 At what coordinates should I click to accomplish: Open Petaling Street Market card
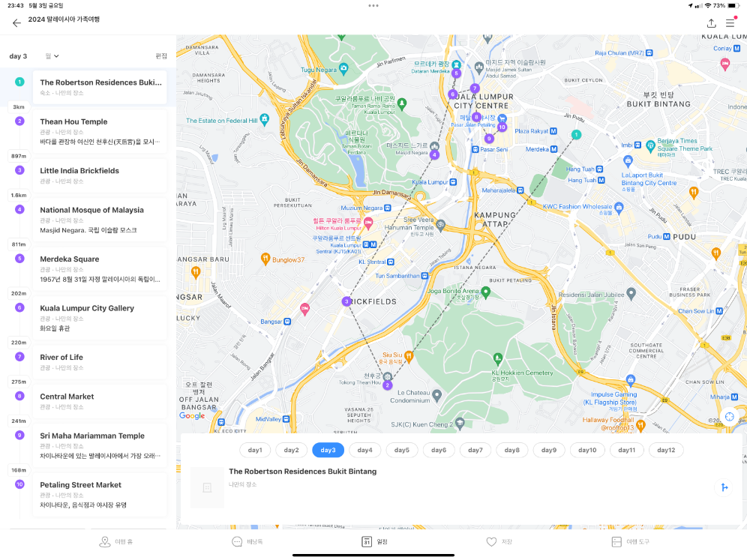click(x=100, y=494)
